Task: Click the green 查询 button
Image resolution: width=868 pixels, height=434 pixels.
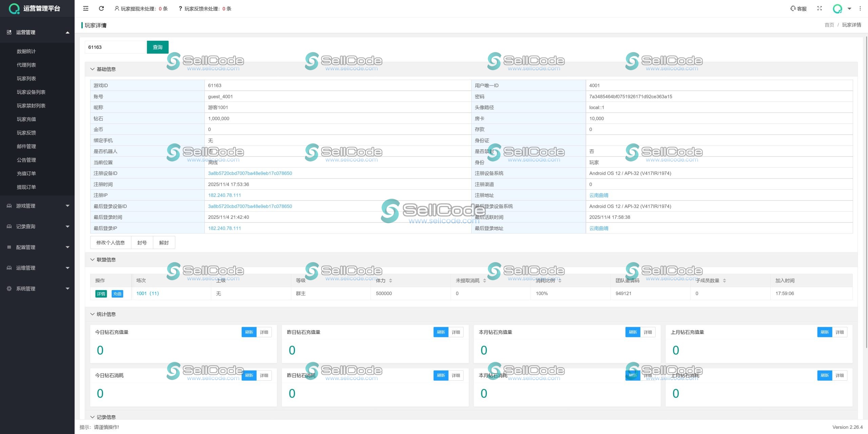Action: 157,47
